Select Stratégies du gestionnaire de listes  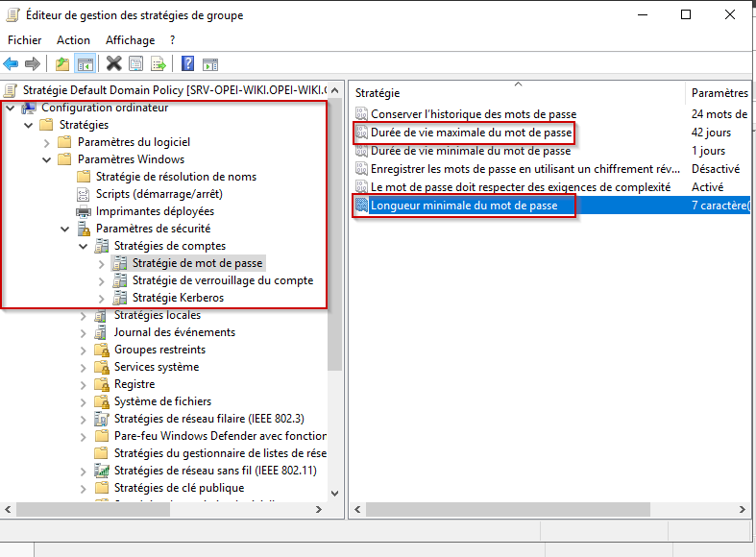(x=220, y=453)
